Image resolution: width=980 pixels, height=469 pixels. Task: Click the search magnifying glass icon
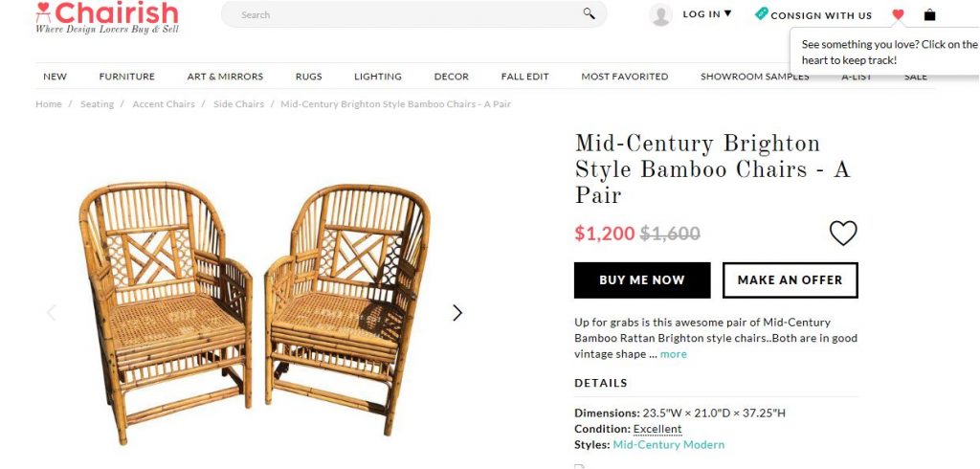click(589, 13)
